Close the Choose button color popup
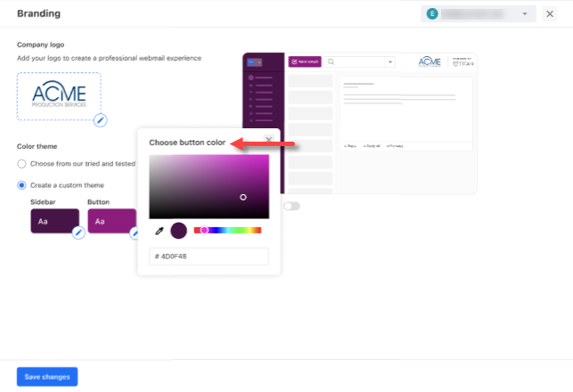This screenshot has width=573, height=392. (x=268, y=140)
